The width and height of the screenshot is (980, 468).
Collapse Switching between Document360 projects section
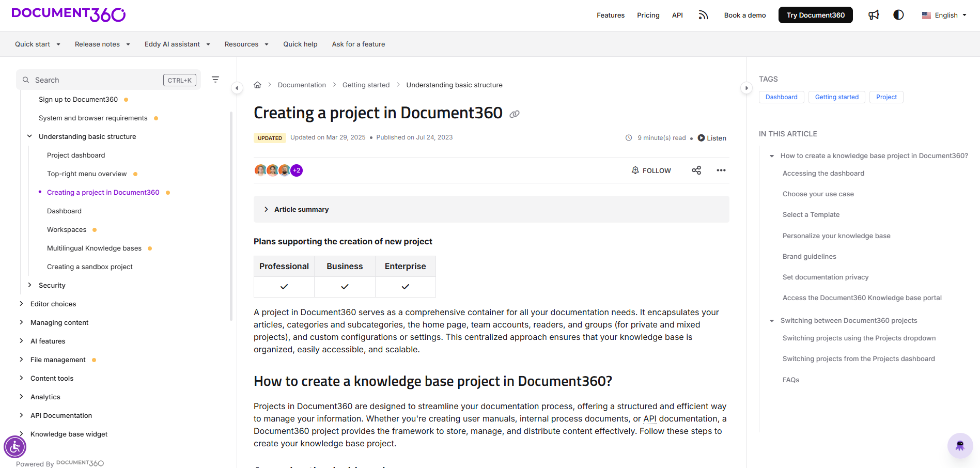pos(772,321)
